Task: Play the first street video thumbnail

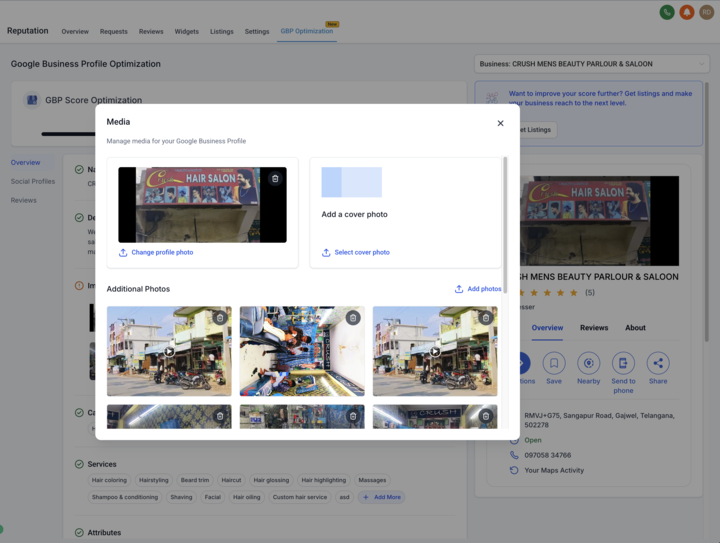Action: coord(169,351)
